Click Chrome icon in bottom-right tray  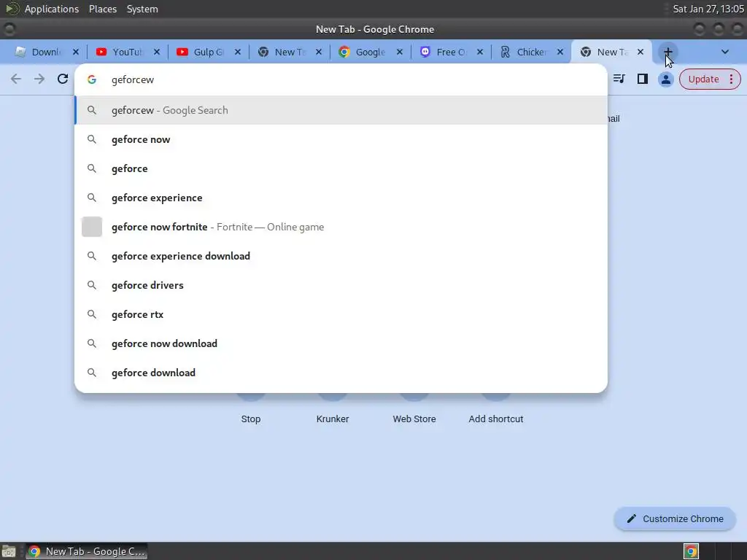pyautogui.click(x=691, y=551)
